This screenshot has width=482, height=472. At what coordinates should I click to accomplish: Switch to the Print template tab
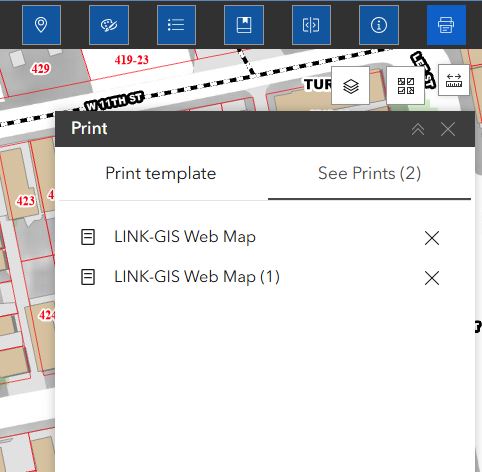pos(161,174)
